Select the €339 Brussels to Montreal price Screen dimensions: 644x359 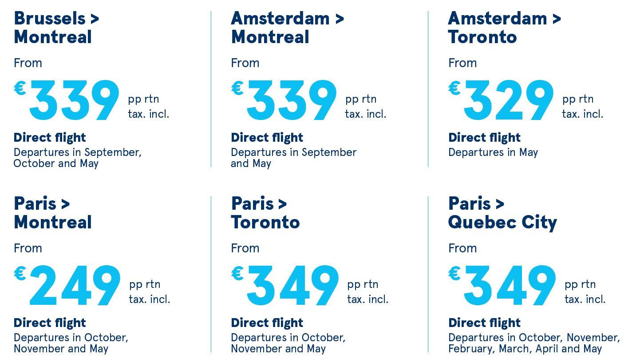[x=67, y=100]
